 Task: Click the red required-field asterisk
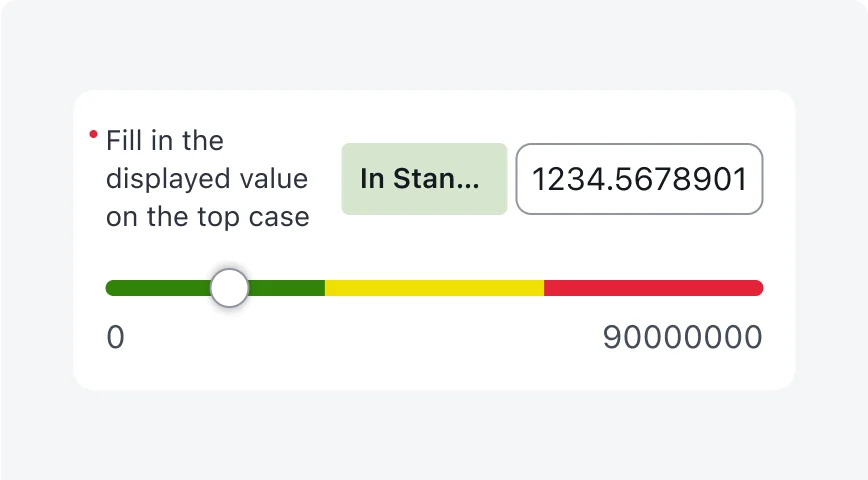(94, 134)
